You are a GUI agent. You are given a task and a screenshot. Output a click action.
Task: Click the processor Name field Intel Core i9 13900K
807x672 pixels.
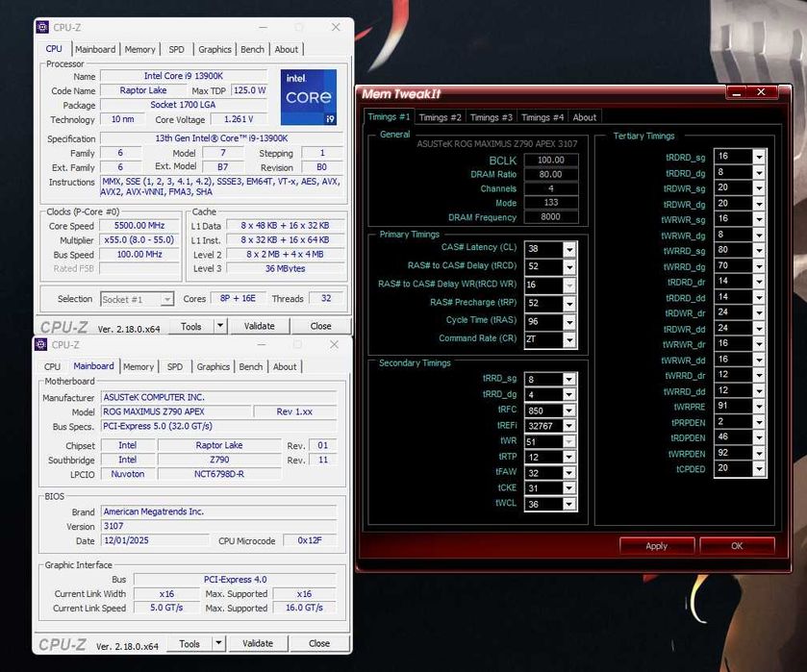[184, 76]
